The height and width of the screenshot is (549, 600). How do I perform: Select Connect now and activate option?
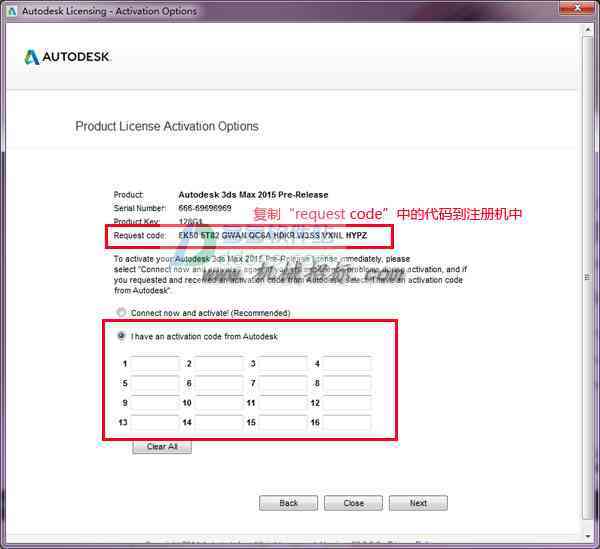tap(121, 313)
